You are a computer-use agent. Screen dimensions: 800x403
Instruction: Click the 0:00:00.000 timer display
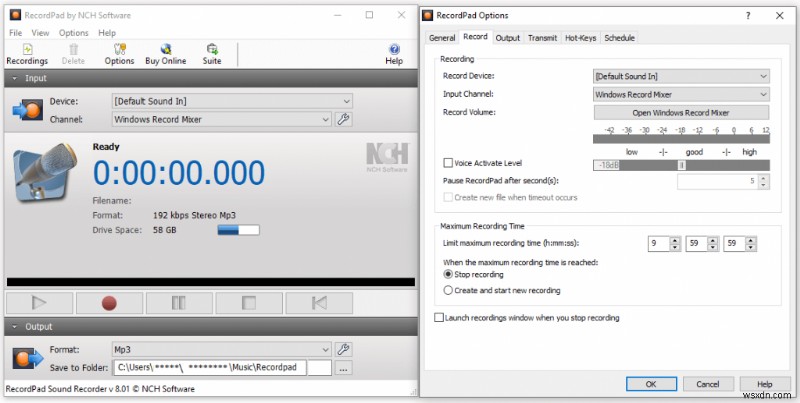(x=179, y=172)
